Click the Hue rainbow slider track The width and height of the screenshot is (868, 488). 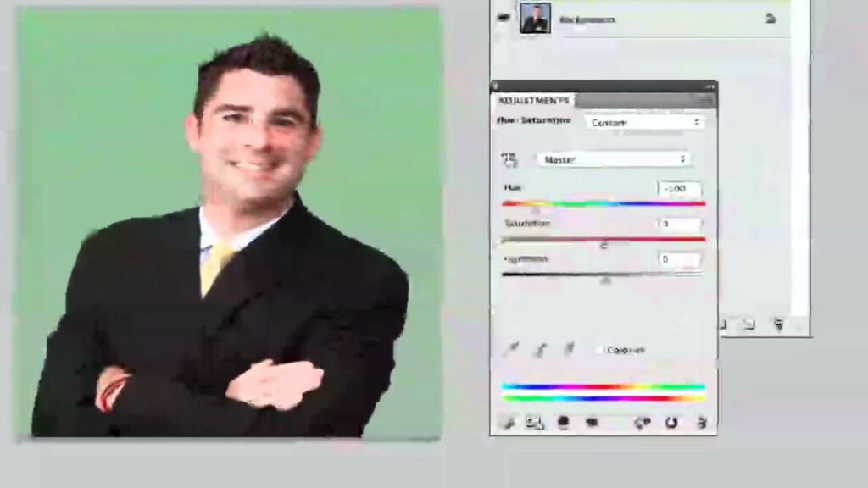(x=603, y=203)
